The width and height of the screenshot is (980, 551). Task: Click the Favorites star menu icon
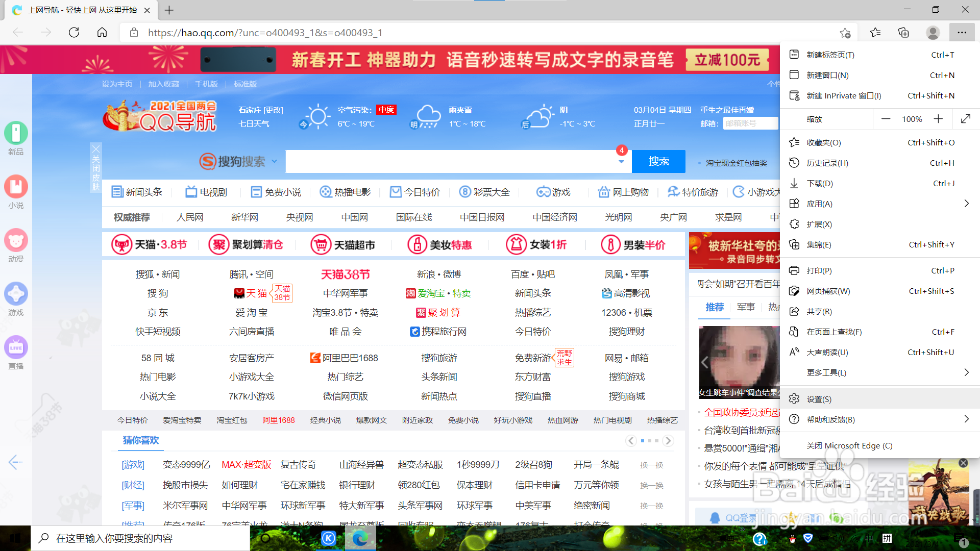click(x=794, y=142)
